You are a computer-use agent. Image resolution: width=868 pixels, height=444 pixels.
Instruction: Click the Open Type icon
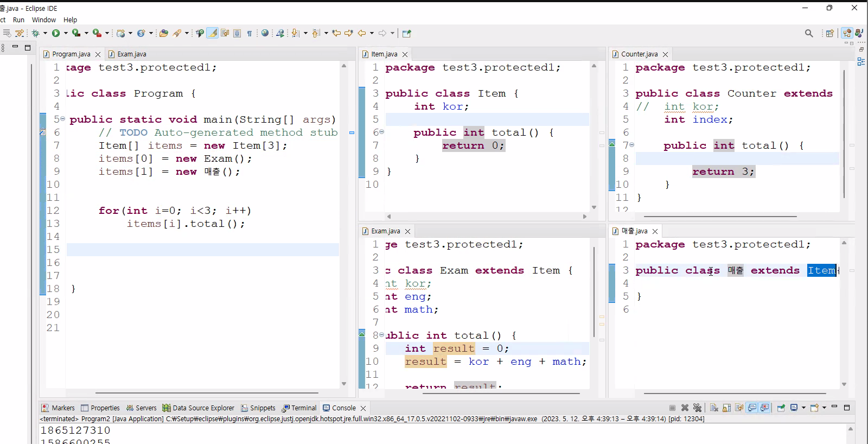coord(163,33)
